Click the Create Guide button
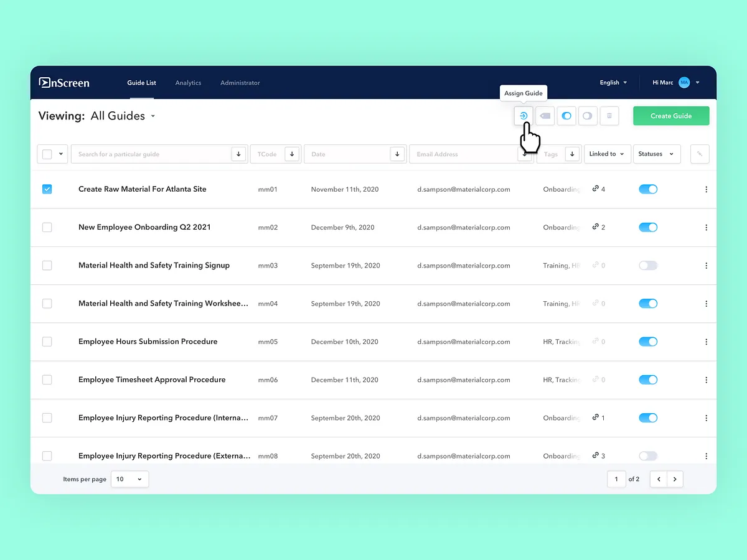This screenshot has height=560, width=747. 671,116
